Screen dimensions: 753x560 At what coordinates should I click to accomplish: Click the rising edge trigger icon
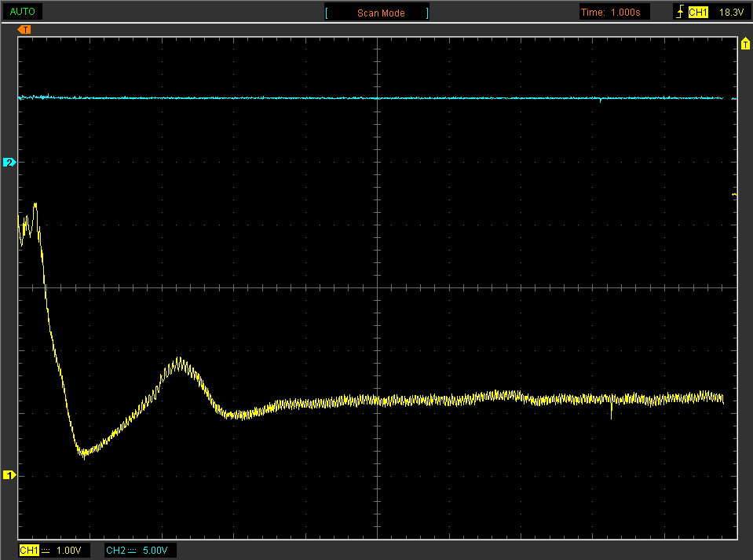(679, 12)
